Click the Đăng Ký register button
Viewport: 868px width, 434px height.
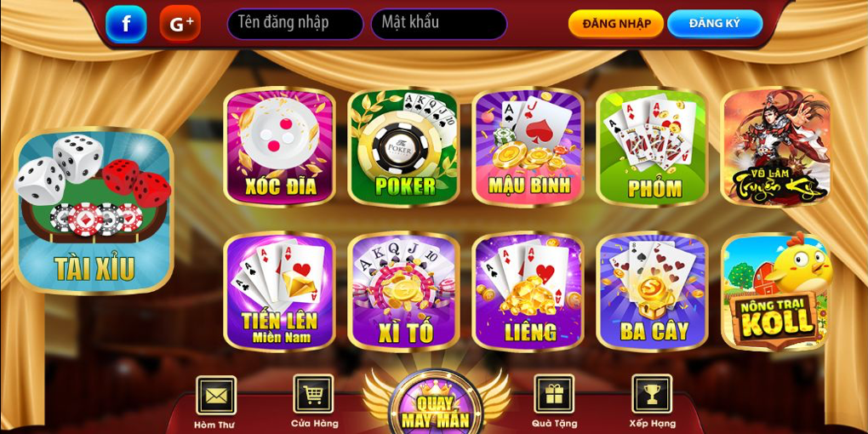(715, 24)
